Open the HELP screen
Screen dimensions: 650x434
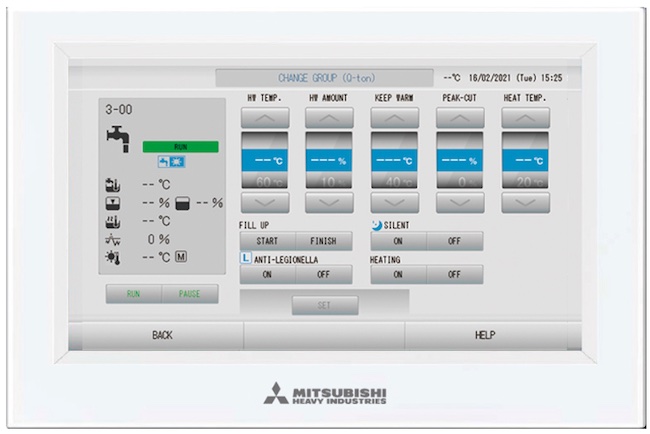(493, 335)
